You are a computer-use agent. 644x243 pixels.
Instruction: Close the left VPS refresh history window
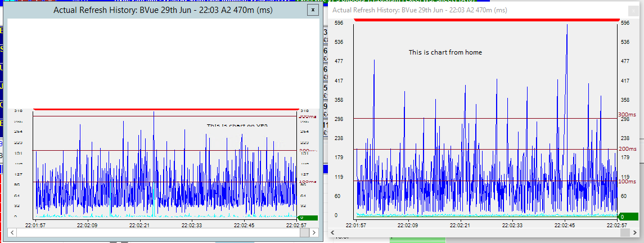[313, 10]
